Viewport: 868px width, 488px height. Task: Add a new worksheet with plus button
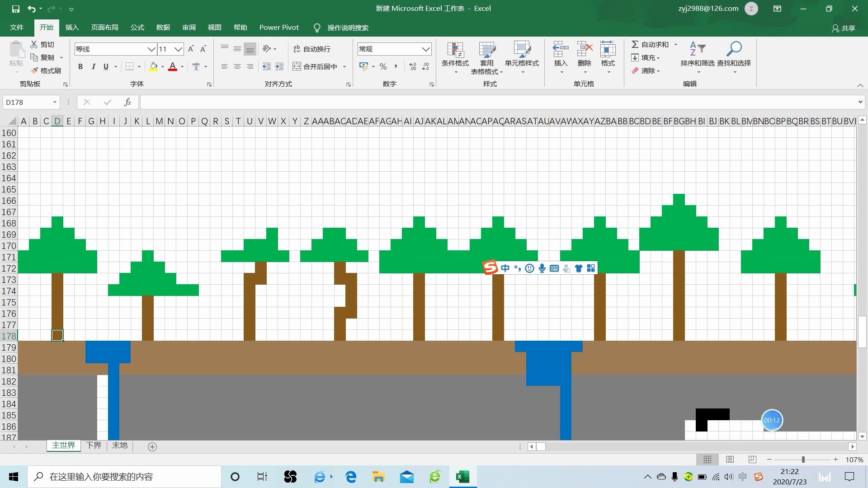tap(152, 446)
